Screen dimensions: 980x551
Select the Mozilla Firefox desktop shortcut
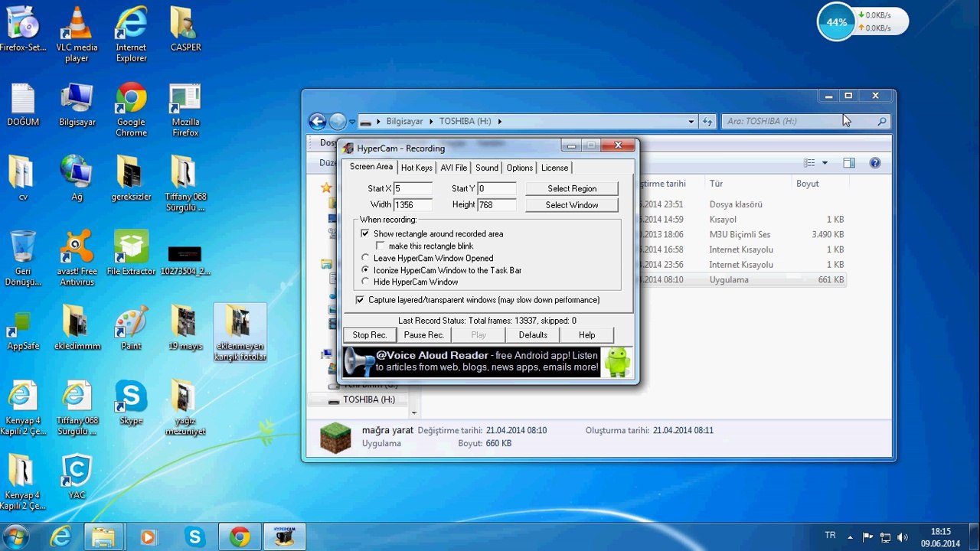click(185, 110)
